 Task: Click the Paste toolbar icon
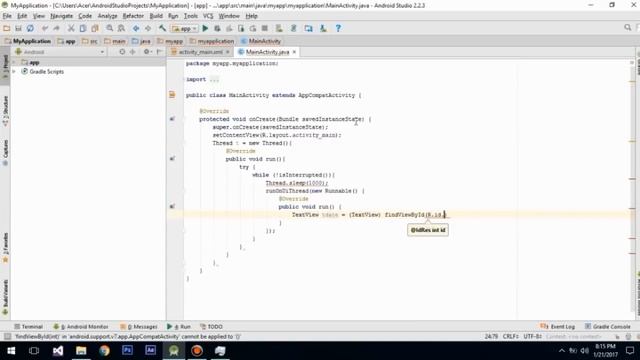coord(95,28)
